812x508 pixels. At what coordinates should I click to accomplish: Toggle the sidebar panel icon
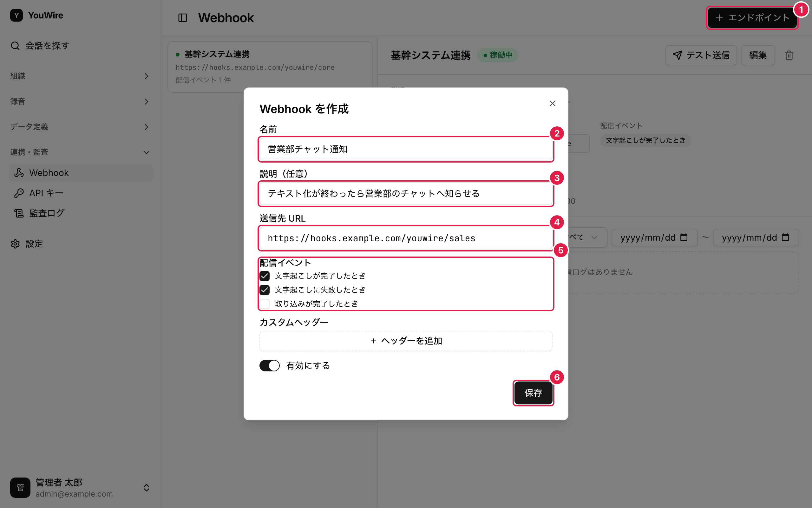click(x=182, y=18)
